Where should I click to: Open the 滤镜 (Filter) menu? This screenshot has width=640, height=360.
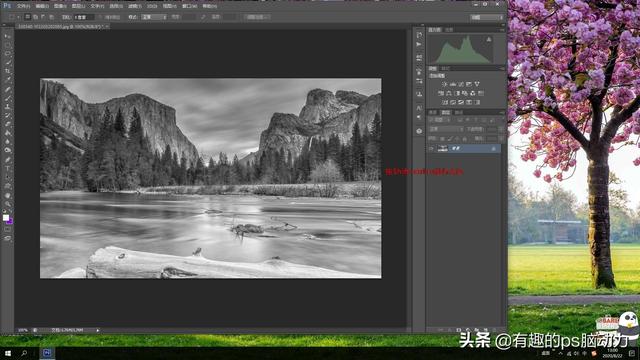[x=135, y=6]
